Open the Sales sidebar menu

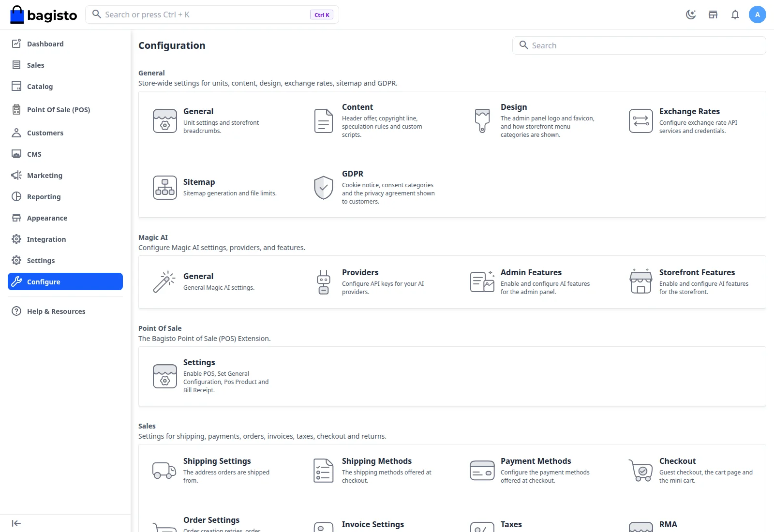pyautogui.click(x=65, y=65)
